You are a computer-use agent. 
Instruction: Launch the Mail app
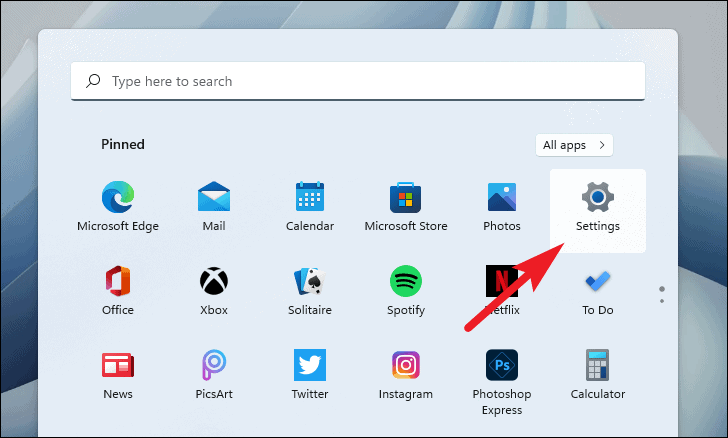coord(214,207)
